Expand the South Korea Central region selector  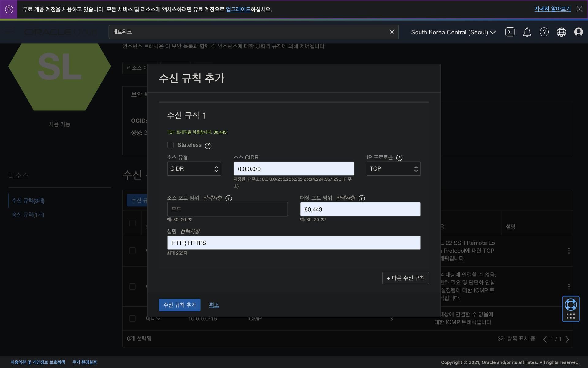coord(453,32)
